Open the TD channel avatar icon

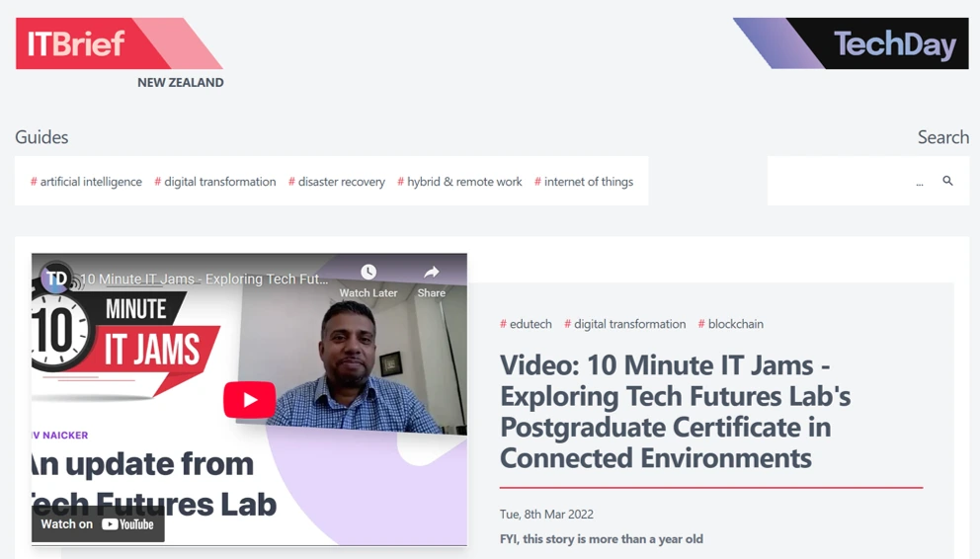click(56, 279)
